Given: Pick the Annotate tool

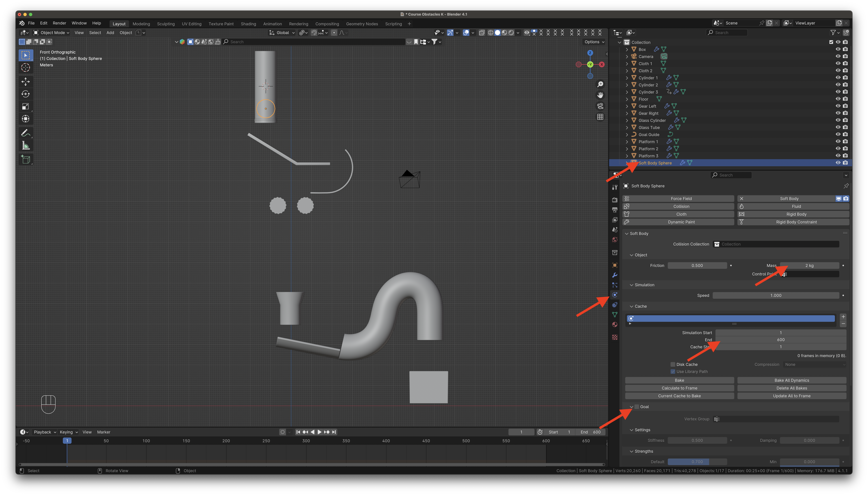Looking at the screenshot, I should pyautogui.click(x=25, y=133).
